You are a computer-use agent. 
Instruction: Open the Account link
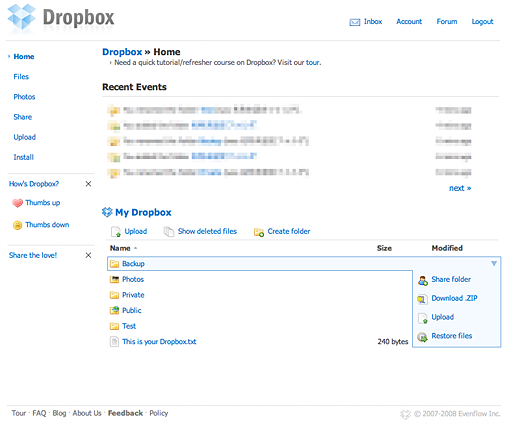409,22
